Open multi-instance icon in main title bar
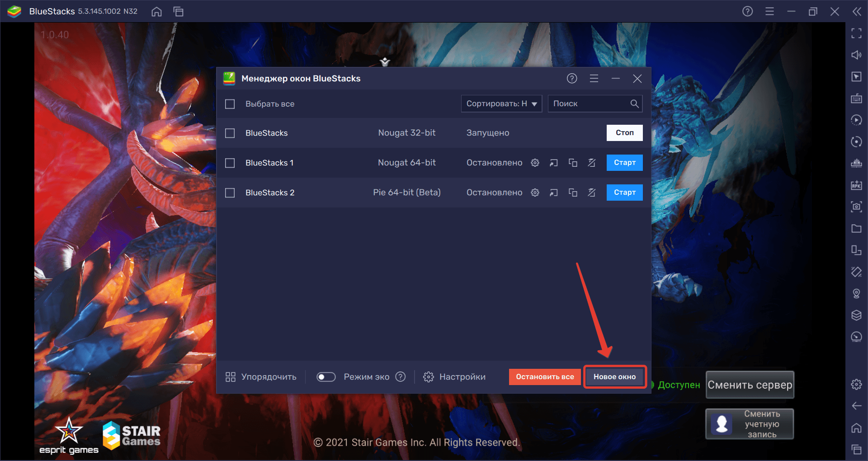This screenshot has width=868, height=461. pos(179,11)
